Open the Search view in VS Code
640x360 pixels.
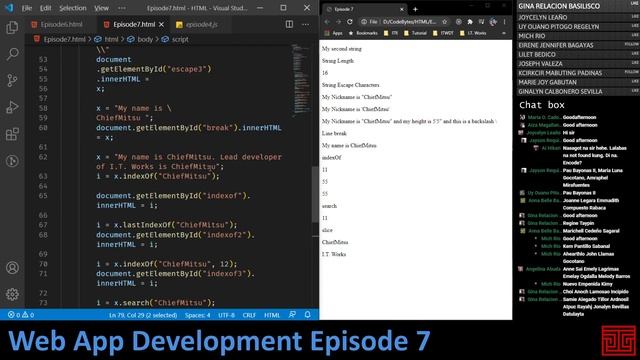[12, 53]
